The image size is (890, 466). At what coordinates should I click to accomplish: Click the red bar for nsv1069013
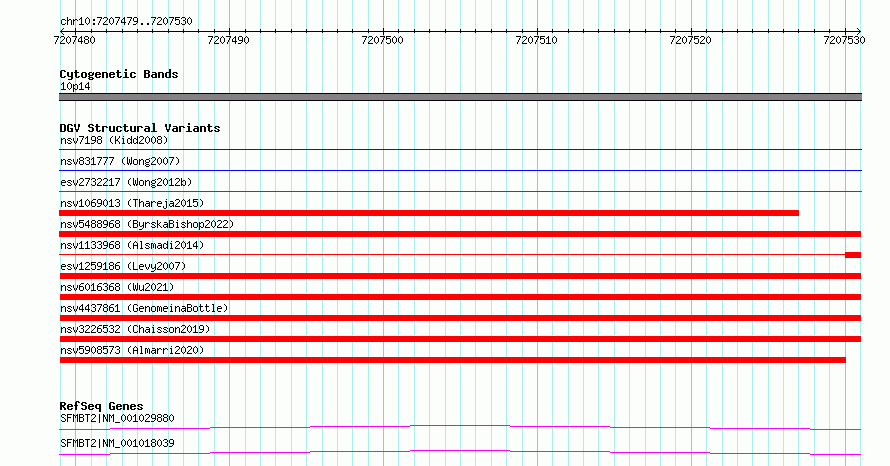[429, 213]
